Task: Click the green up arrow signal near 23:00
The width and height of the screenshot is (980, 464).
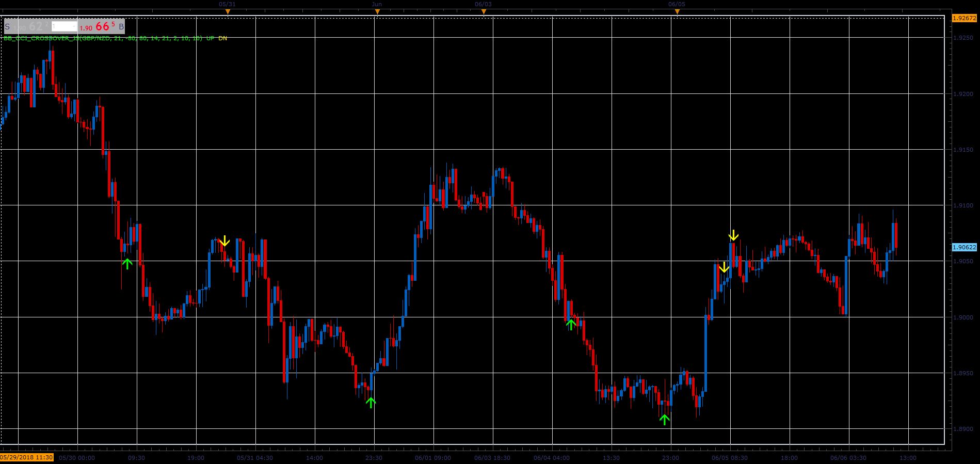Action: point(665,419)
